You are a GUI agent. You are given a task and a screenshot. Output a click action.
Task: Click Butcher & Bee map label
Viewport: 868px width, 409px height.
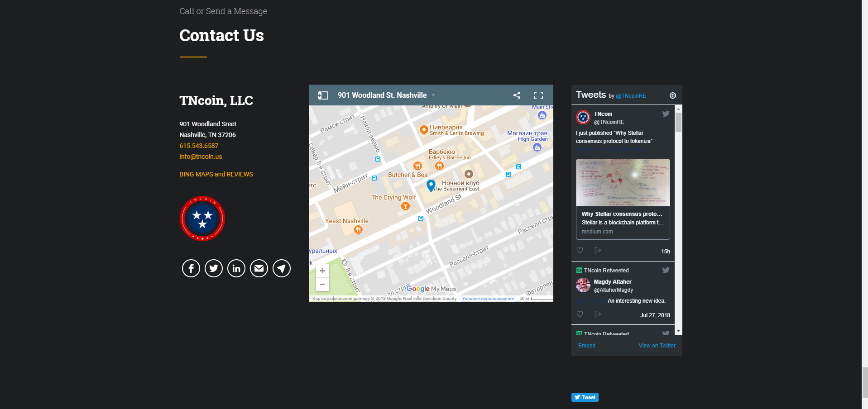[408, 175]
